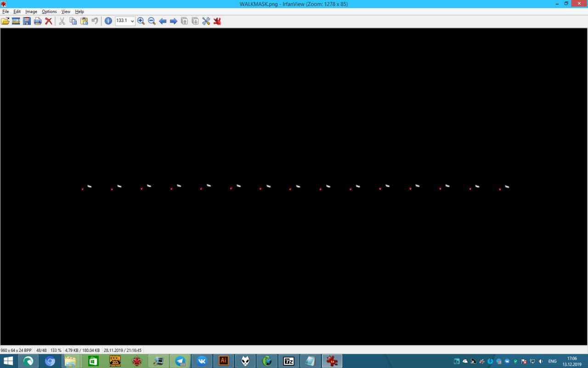This screenshot has height=368, width=588.
Task: Undo last action with the undo arrow
Action: 95,21
